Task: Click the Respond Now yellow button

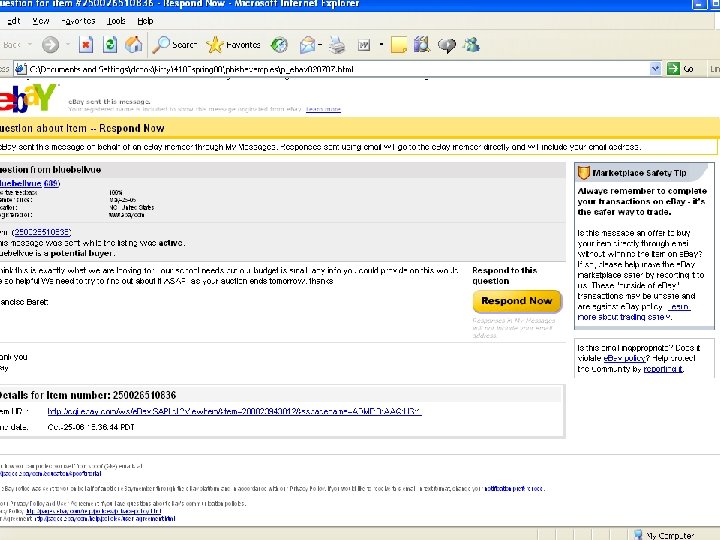Action: click(x=517, y=301)
